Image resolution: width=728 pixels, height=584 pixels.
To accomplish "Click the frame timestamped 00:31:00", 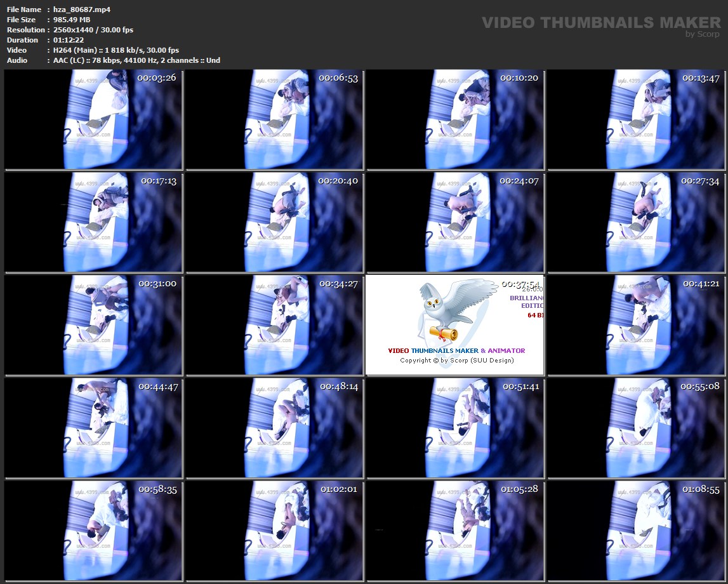I will [x=93, y=325].
